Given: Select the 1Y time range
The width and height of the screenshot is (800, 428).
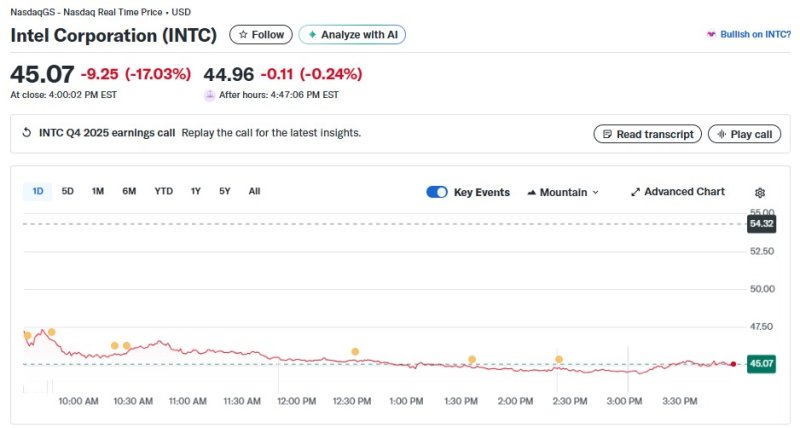Looking at the screenshot, I should 196,191.
